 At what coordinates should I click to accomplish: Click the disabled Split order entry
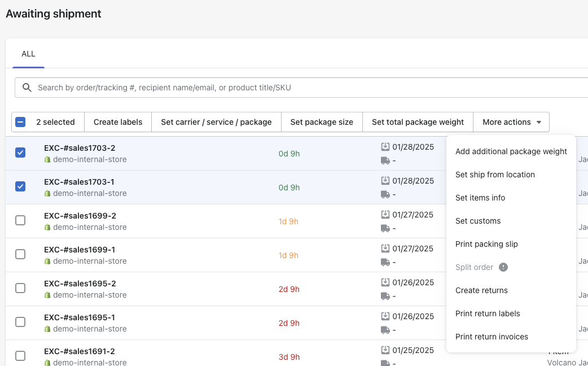click(x=511, y=267)
